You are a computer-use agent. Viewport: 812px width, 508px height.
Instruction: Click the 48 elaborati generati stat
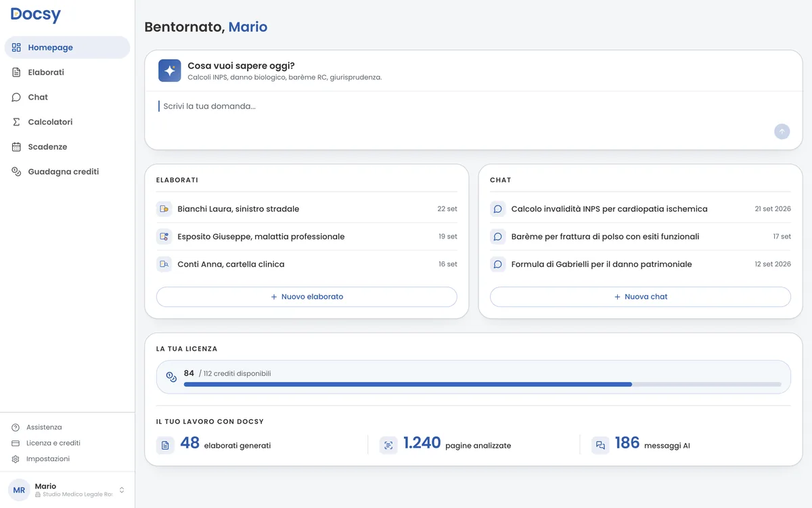214,444
